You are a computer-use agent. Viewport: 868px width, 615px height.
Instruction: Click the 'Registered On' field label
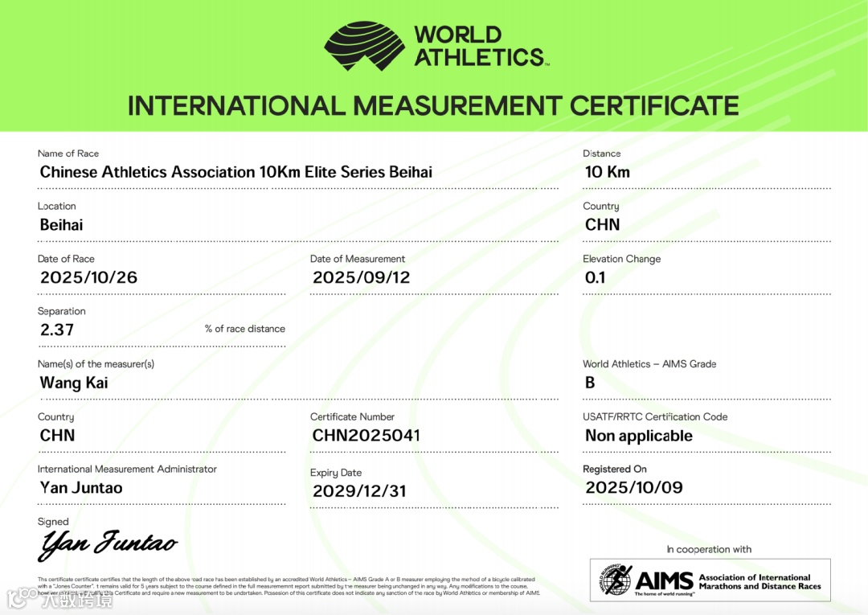coord(615,469)
